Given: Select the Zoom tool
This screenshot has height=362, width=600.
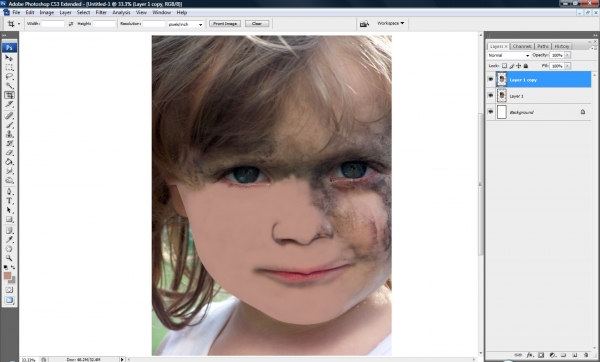Looking at the screenshot, I should click(9, 258).
